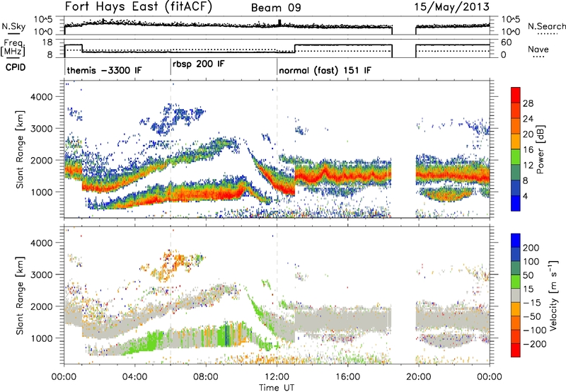Click the "28" label on the Power color bar
Screen dimensions: 566x392
(x=528, y=103)
